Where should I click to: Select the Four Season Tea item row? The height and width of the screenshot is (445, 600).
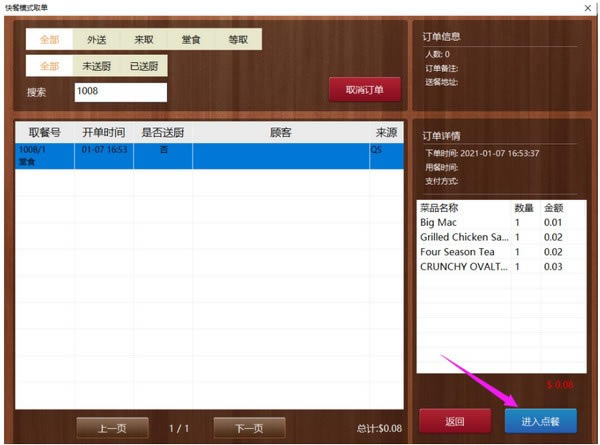tap(500, 252)
